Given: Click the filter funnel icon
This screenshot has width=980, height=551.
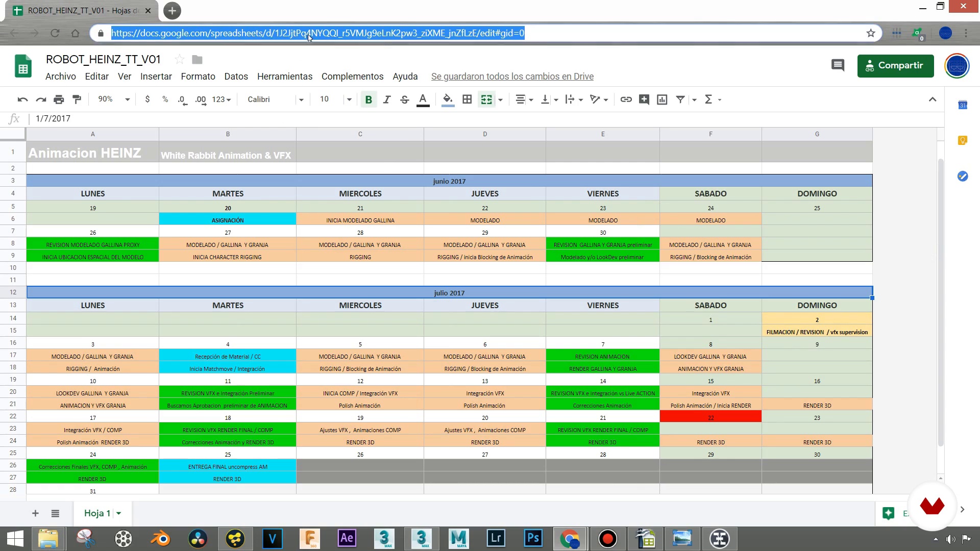Looking at the screenshot, I should point(680,99).
